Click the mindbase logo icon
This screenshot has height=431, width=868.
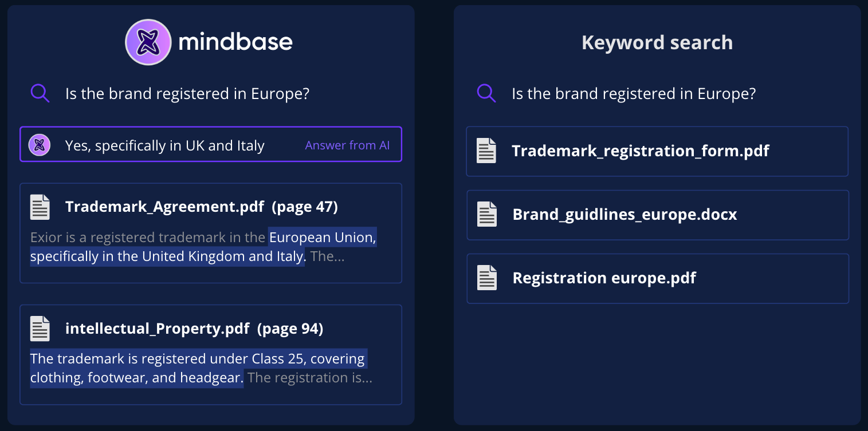point(148,42)
